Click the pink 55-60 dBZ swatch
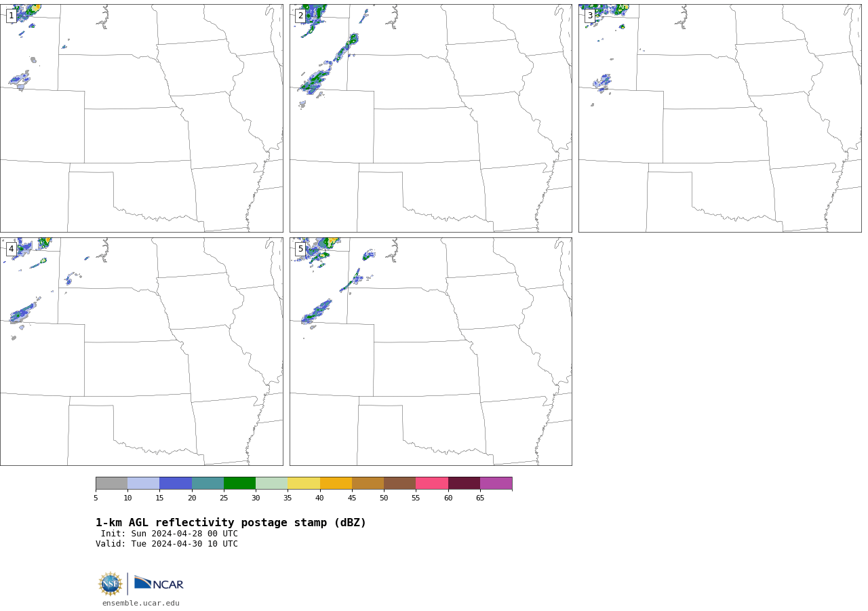The width and height of the screenshot is (868, 611). (x=432, y=484)
